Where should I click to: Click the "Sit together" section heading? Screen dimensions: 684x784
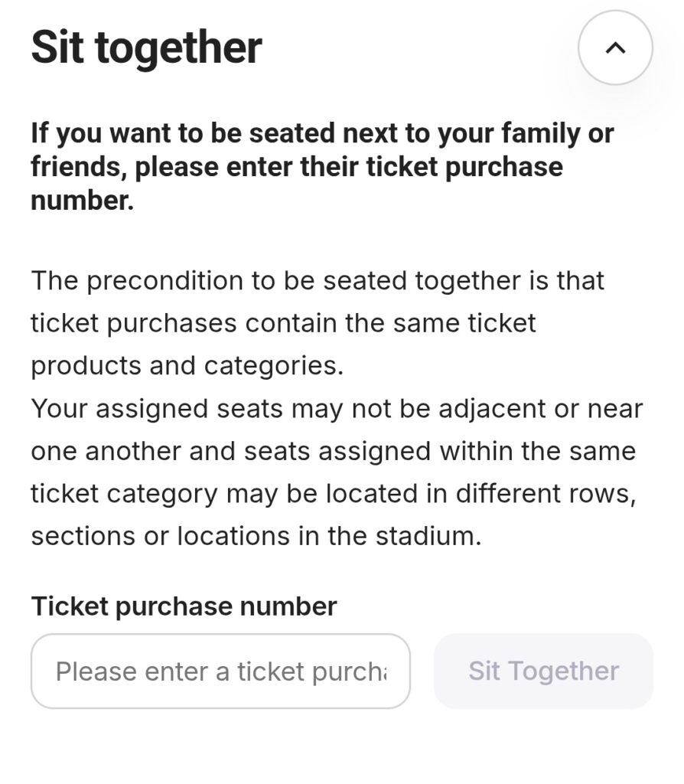click(x=146, y=47)
